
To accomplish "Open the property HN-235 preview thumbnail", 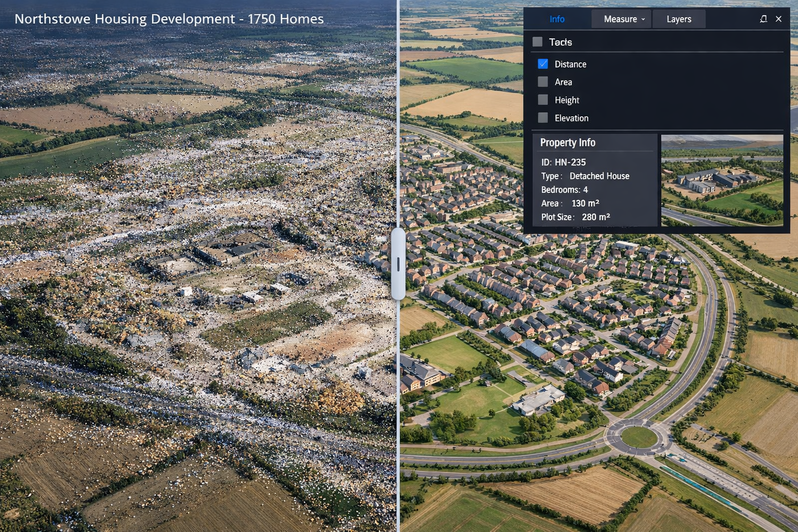I will click(722, 180).
